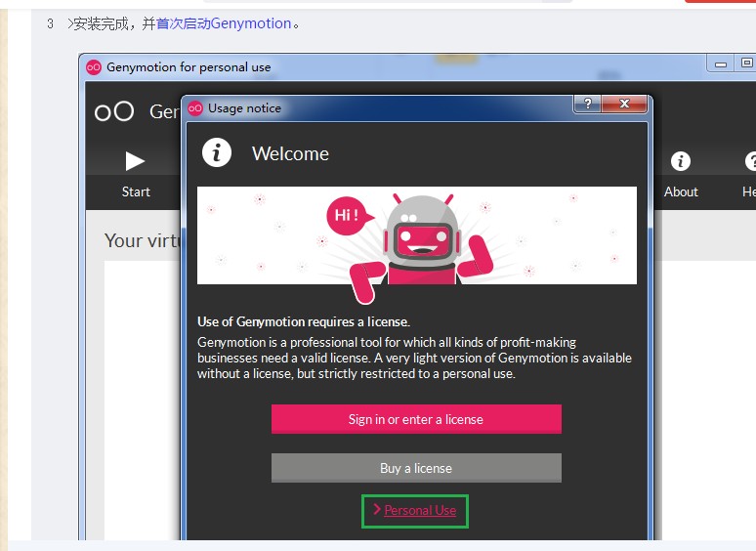Click the Start play icon in Genymotion toolbar
The height and width of the screenshot is (551, 756).
click(135, 161)
